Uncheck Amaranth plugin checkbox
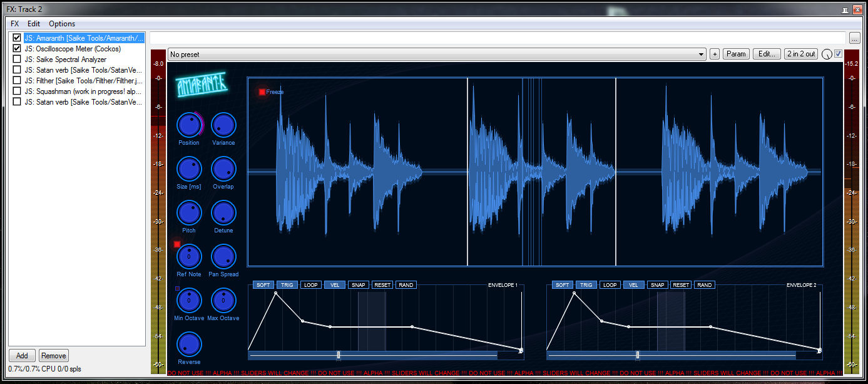 coord(17,38)
